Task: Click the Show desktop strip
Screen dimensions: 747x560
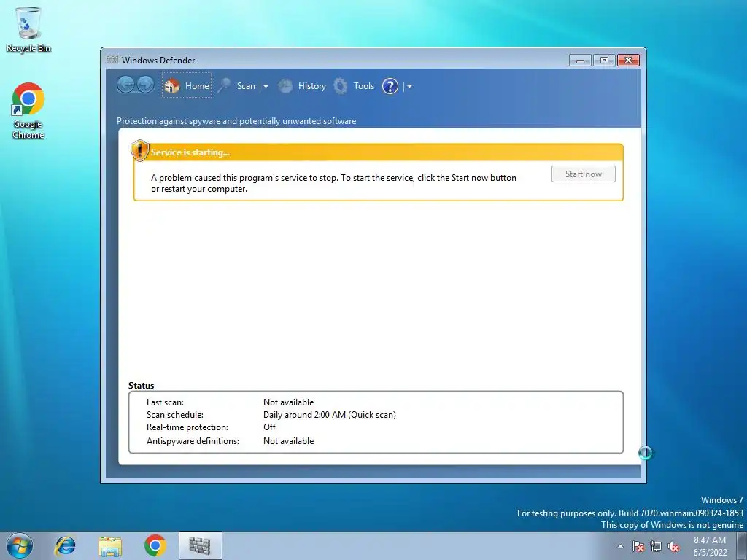Action: click(x=742, y=545)
